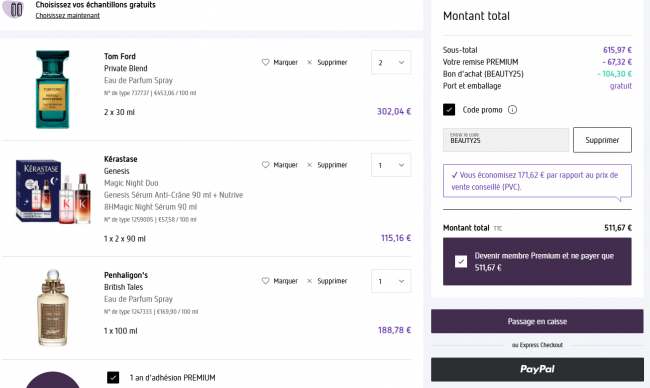Click the savings message about 171,62 €
Image resolution: width=650 pixels, height=388 pixels.
537,181
